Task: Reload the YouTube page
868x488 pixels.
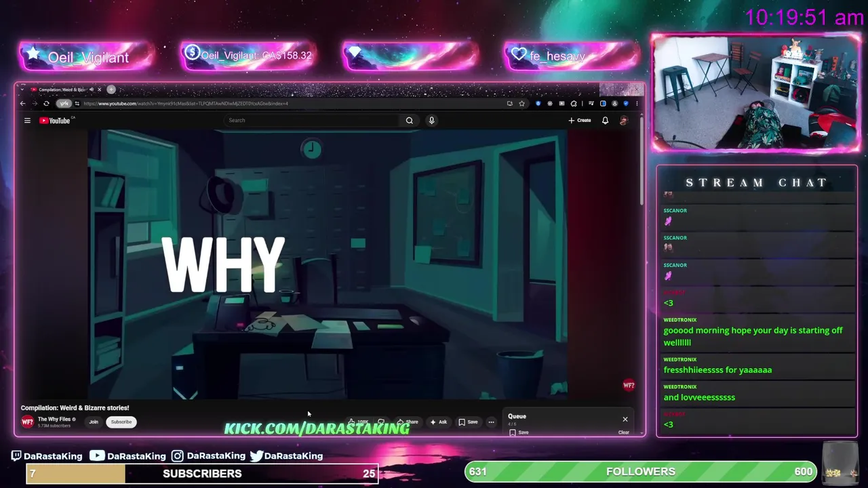Action: (46, 104)
